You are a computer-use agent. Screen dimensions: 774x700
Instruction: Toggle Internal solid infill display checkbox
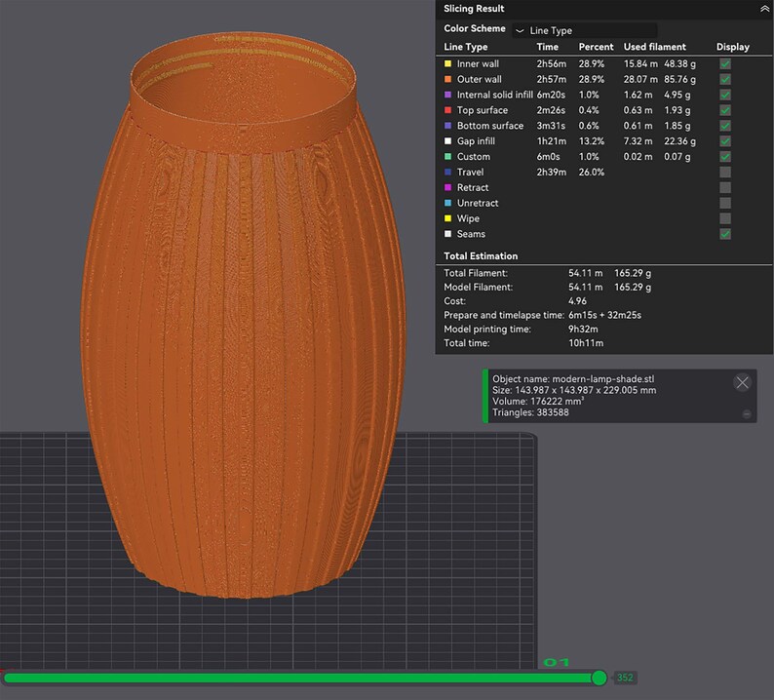(724, 95)
